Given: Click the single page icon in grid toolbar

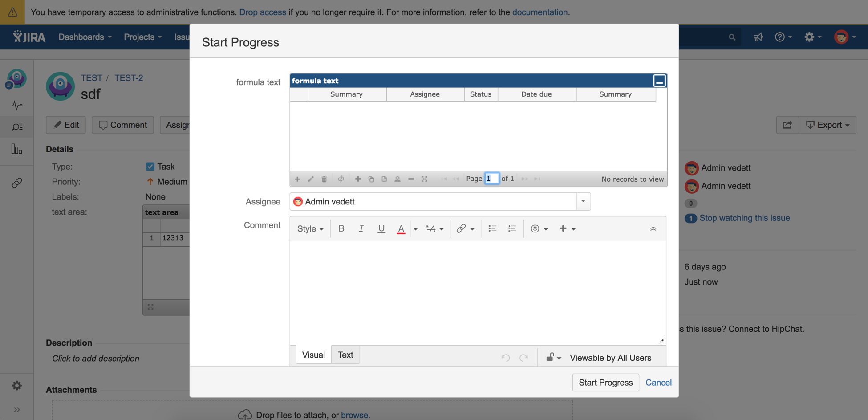Looking at the screenshot, I should click(x=384, y=179).
